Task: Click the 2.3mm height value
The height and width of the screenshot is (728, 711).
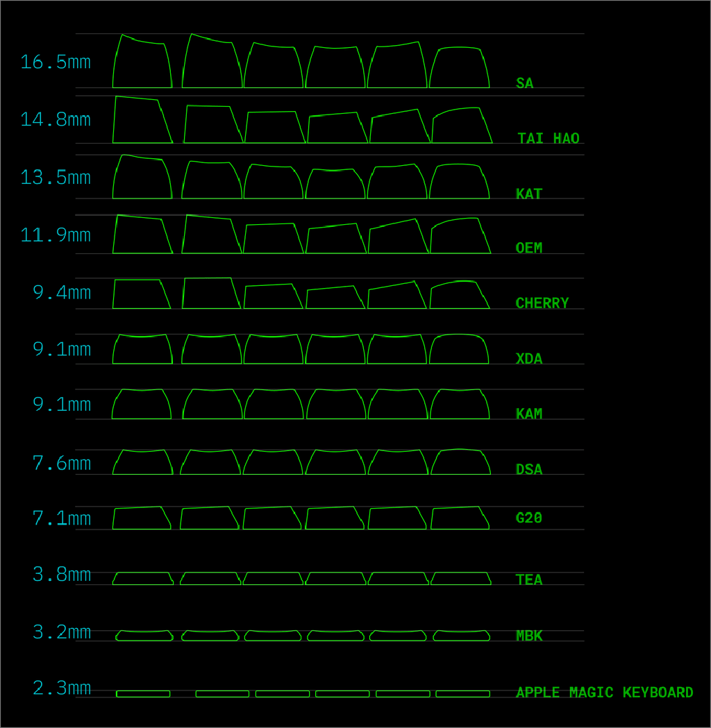Action: [x=62, y=688]
